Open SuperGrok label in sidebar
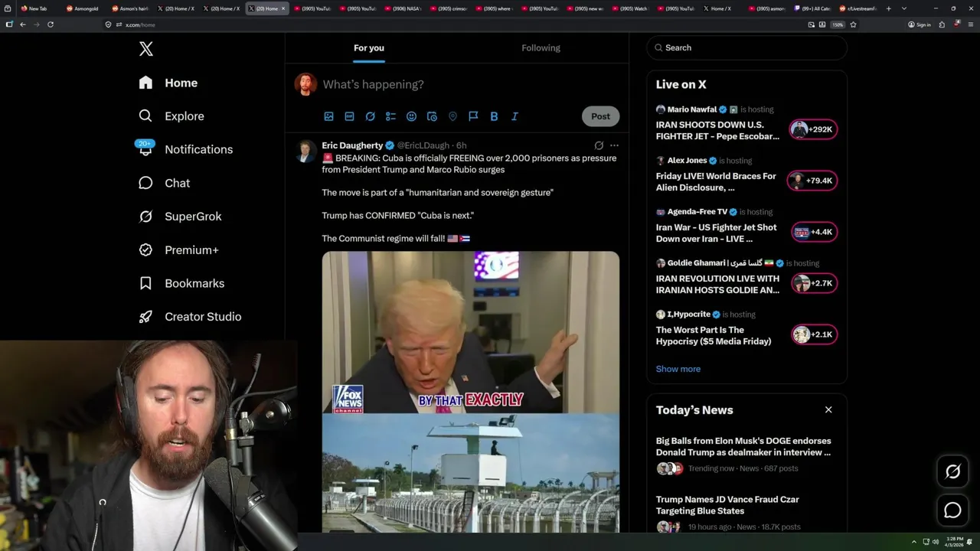The width and height of the screenshot is (980, 551). 193,217
